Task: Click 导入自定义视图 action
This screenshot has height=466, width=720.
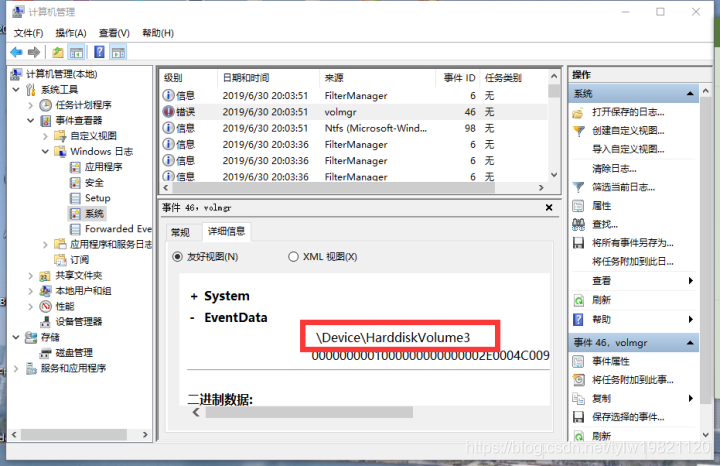Action: [x=628, y=149]
